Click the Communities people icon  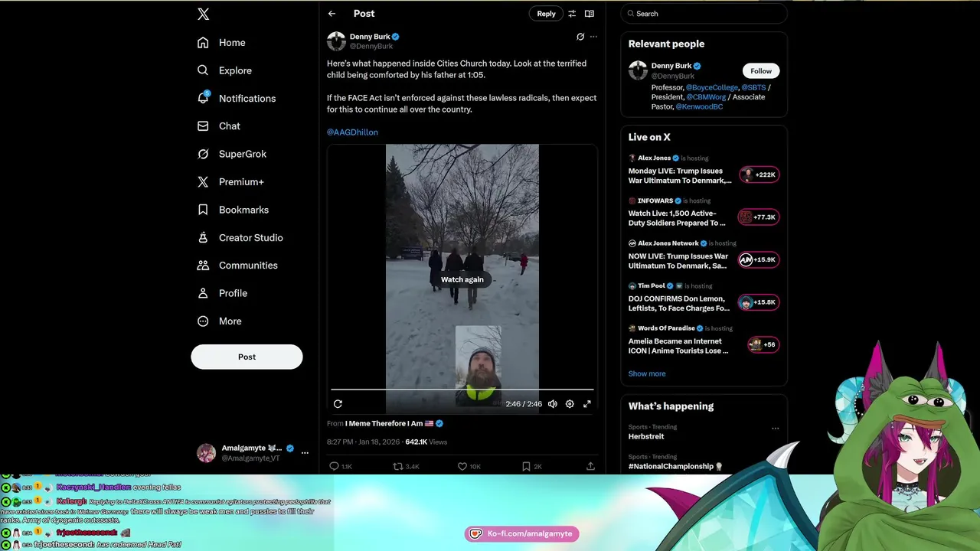pyautogui.click(x=203, y=266)
